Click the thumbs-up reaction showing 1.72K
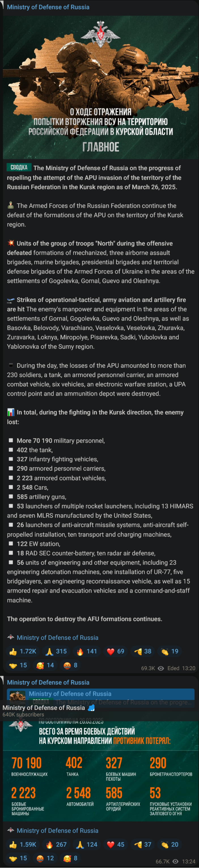The width and height of the screenshot is (199, 868). [23, 651]
